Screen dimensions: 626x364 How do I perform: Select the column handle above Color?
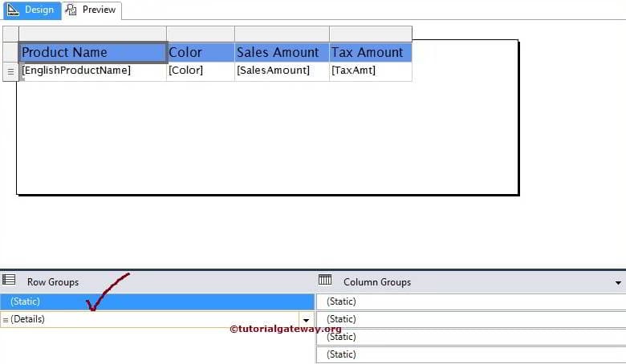[201, 34]
